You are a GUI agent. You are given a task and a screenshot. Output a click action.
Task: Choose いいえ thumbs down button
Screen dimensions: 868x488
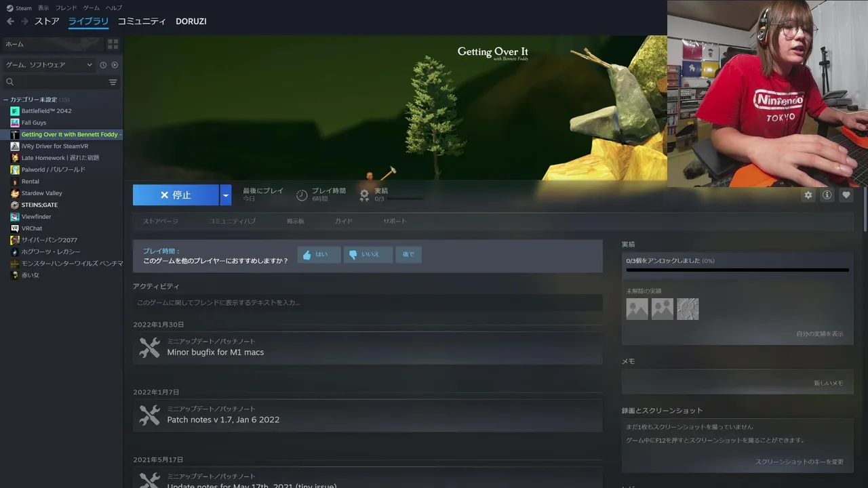coord(368,255)
